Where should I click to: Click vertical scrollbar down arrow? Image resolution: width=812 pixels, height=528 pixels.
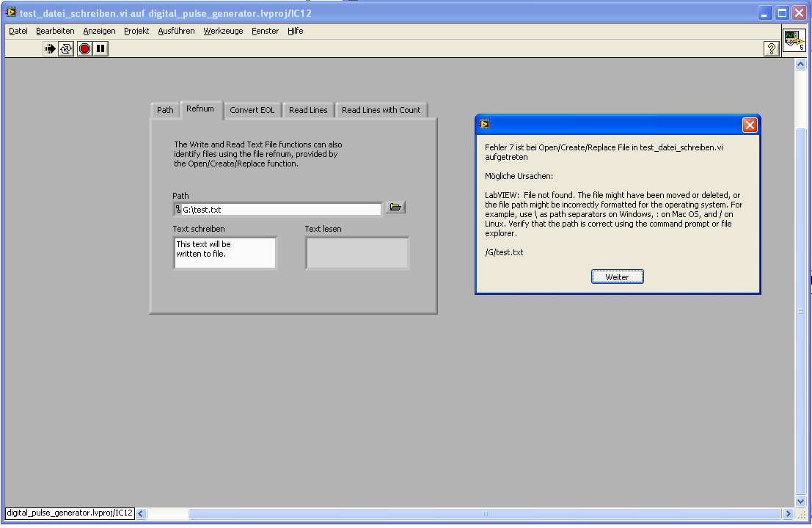[800, 501]
